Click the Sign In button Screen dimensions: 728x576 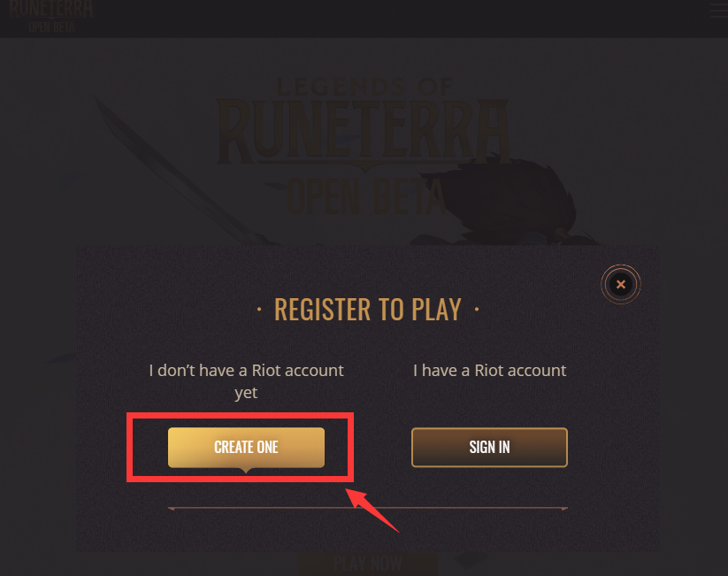click(489, 448)
